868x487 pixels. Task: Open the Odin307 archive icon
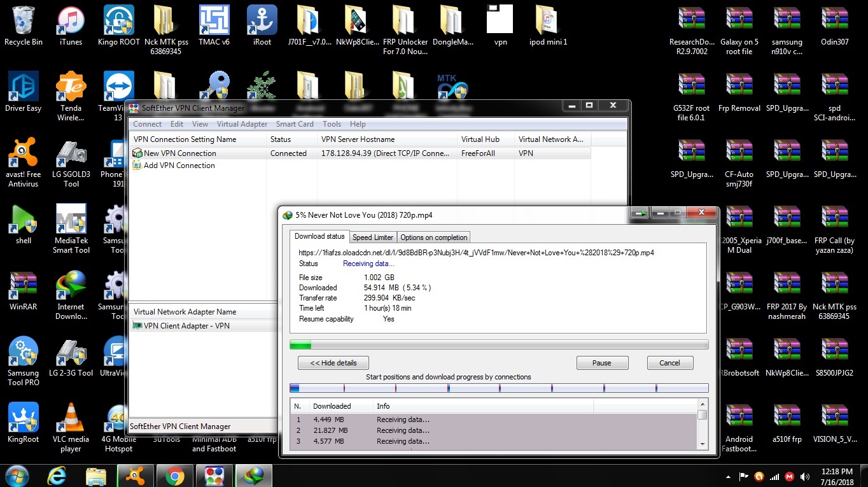(x=834, y=25)
